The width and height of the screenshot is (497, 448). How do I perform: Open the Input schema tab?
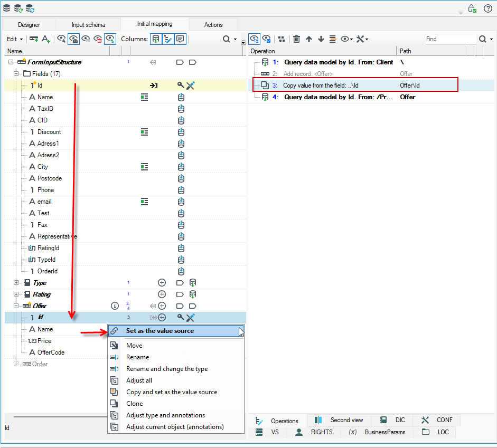[88, 25]
